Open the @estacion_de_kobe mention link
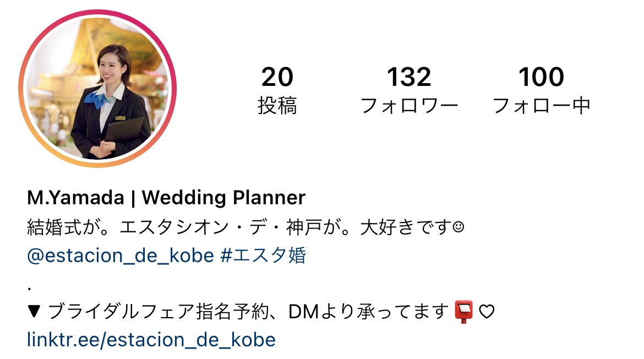Image resolution: width=644 pixels, height=359 pixels. (x=121, y=255)
